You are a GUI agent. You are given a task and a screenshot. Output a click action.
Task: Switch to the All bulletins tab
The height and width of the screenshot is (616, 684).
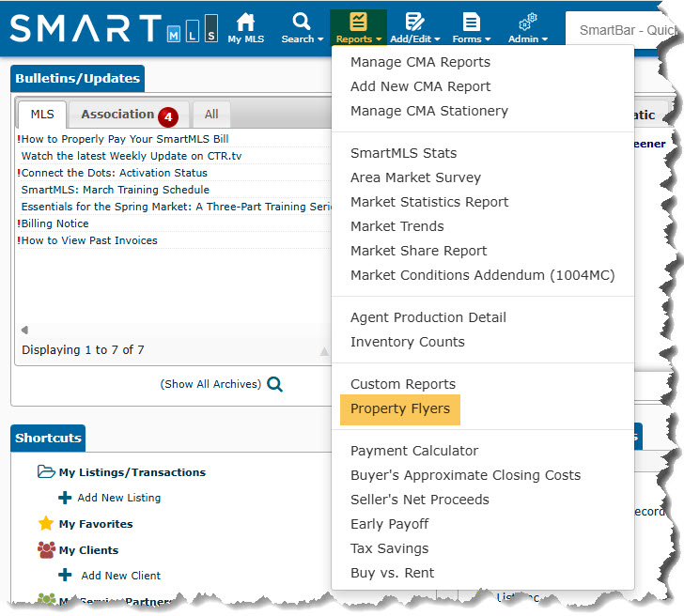click(x=211, y=115)
